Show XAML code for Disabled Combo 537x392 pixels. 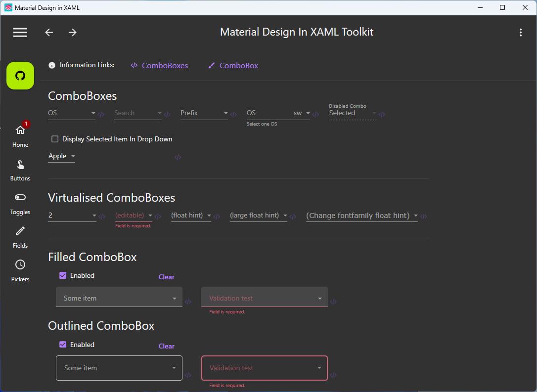point(382,114)
